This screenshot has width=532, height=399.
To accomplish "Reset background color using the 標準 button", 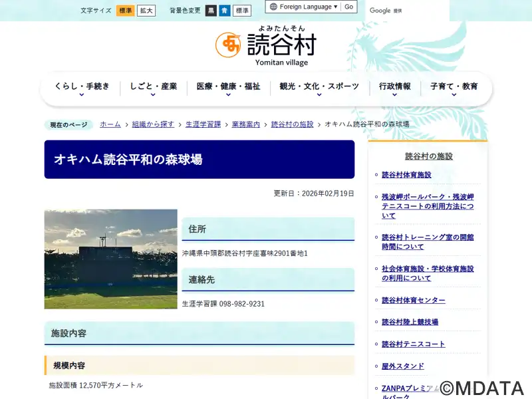I will (242, 11).
